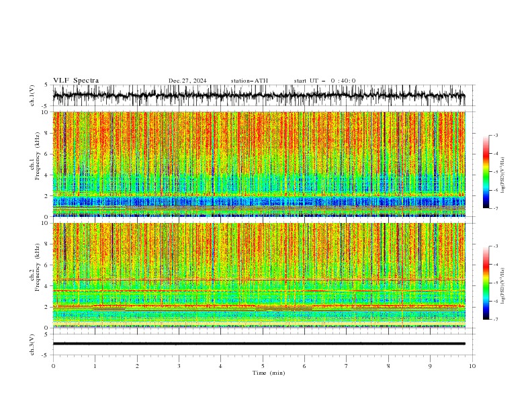532x411 pixels.
Task: Click the "-5" tick on ch.1 color bar
Action: click(496, 172)
